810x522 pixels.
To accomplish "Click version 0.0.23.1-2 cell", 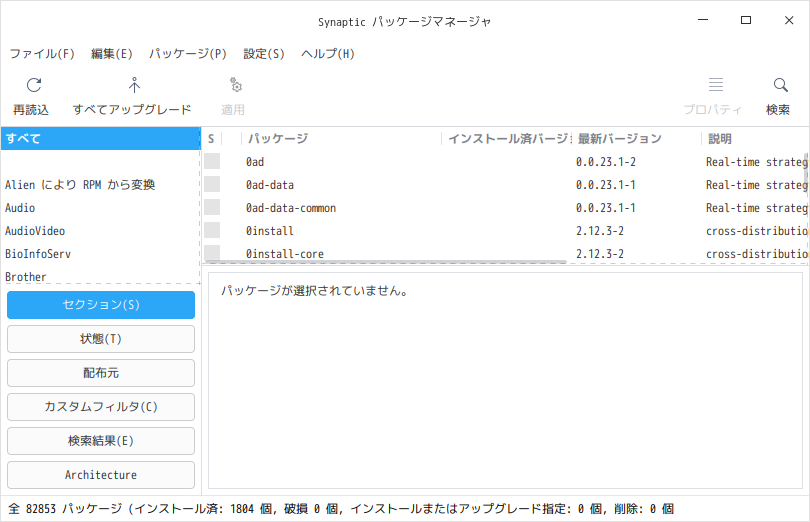I will (605, 162).
